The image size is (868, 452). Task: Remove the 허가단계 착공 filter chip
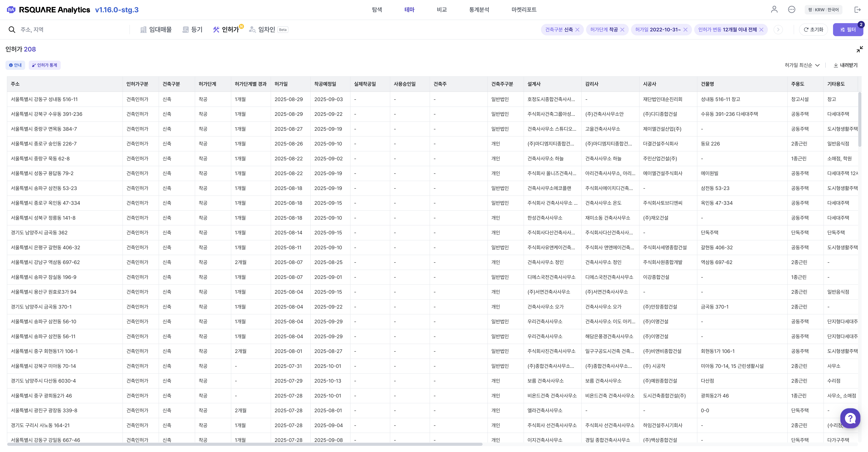[622, 30]
